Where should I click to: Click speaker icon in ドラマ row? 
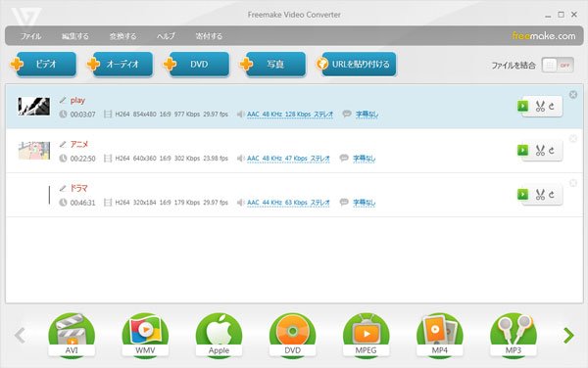[x=240, y=203]
